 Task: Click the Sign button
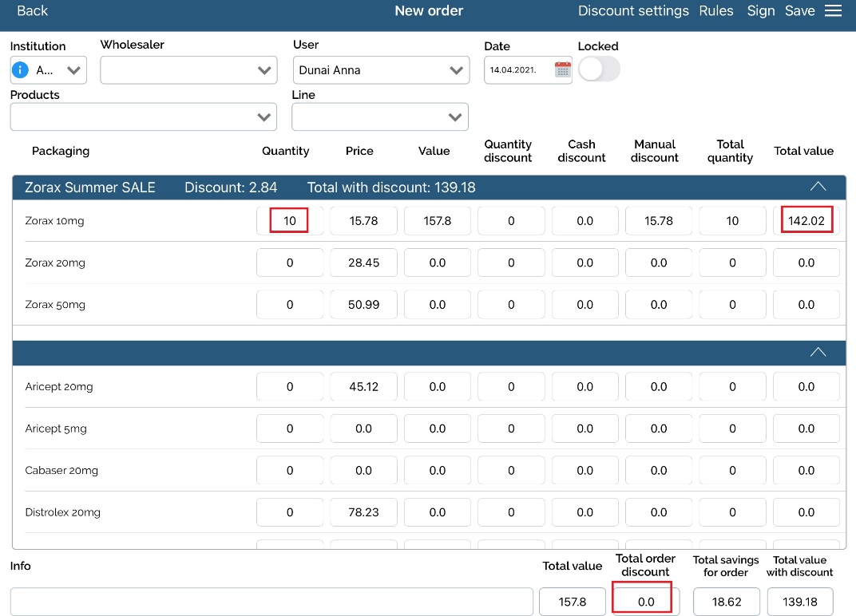761,10
